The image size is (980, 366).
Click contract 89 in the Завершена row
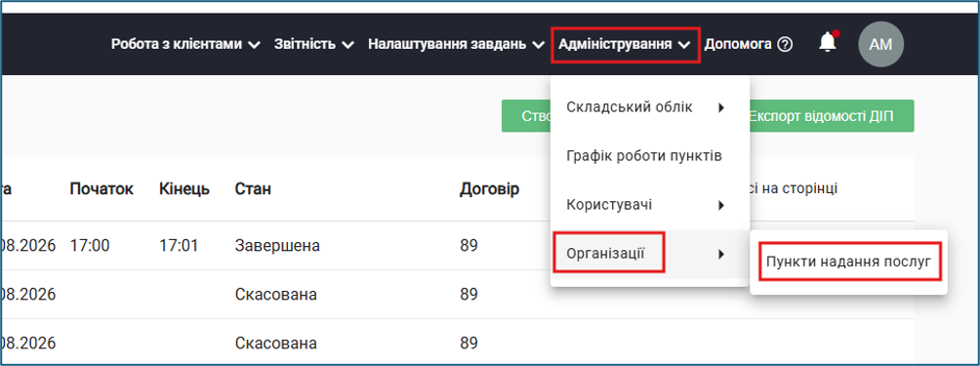(x=469, y=246)
